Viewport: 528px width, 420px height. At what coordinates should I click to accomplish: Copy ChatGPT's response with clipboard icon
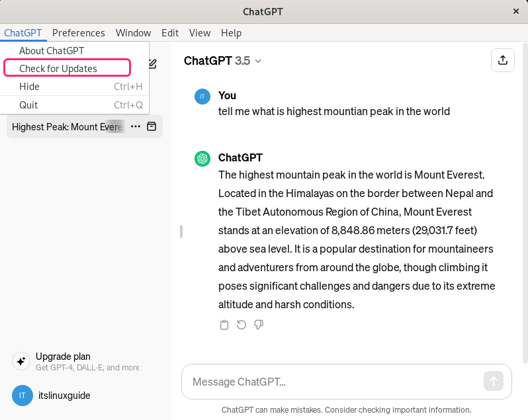[224, 325]
